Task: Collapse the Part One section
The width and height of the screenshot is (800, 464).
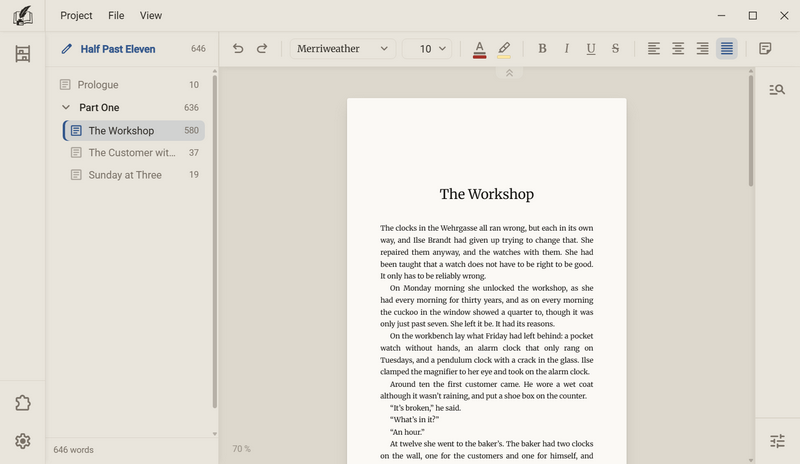Action: coord(66,107)
